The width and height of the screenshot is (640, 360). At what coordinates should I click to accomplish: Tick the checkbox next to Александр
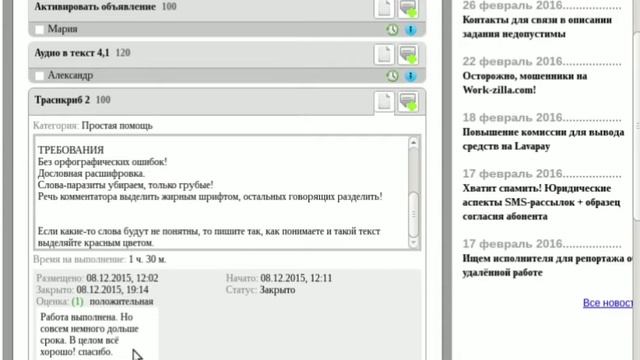coord(40,76)
